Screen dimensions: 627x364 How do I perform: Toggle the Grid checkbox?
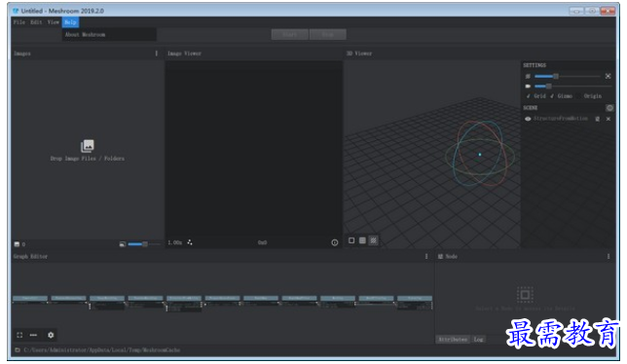click(x=536, y=96)
